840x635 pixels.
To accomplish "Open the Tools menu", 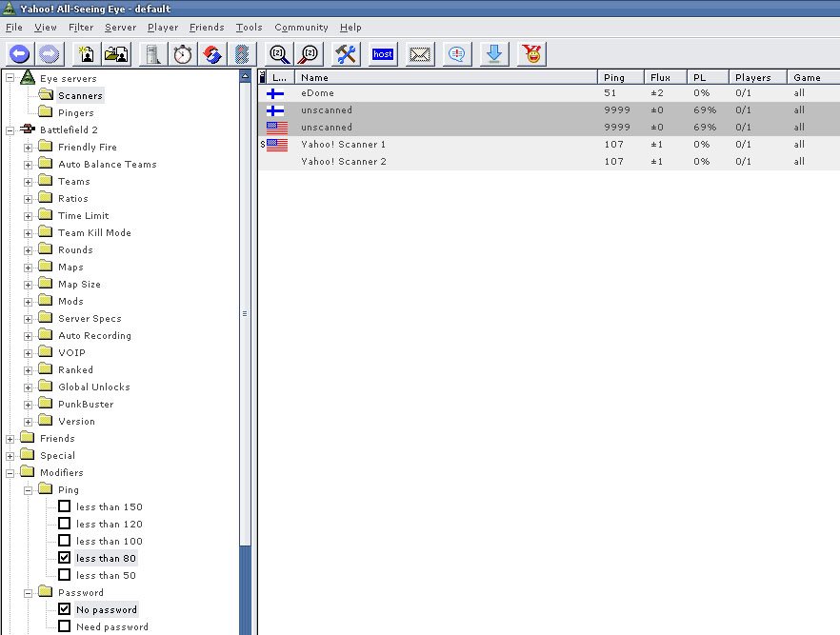I will click(x=250, y=28).
